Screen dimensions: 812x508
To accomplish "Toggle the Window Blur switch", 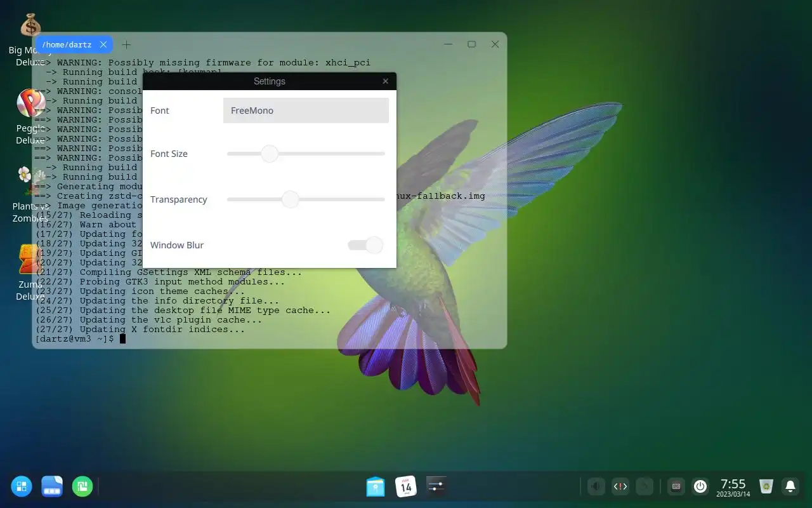I will (x=365, y=245).
